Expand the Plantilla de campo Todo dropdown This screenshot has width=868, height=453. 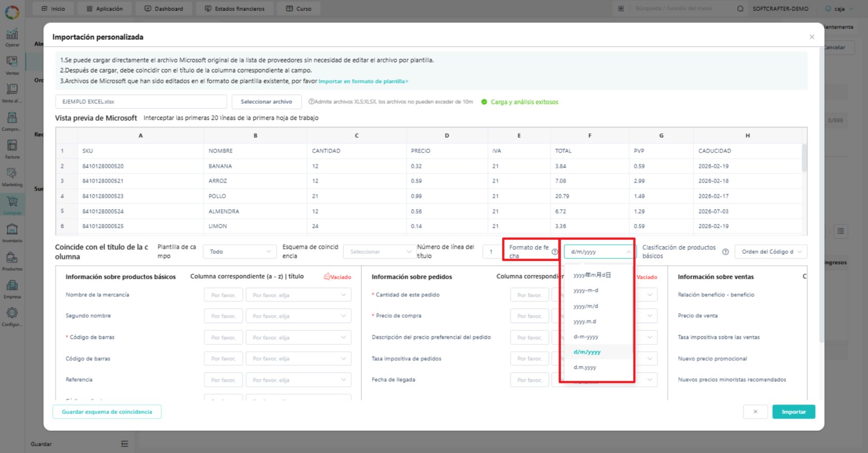click(240, 252)
